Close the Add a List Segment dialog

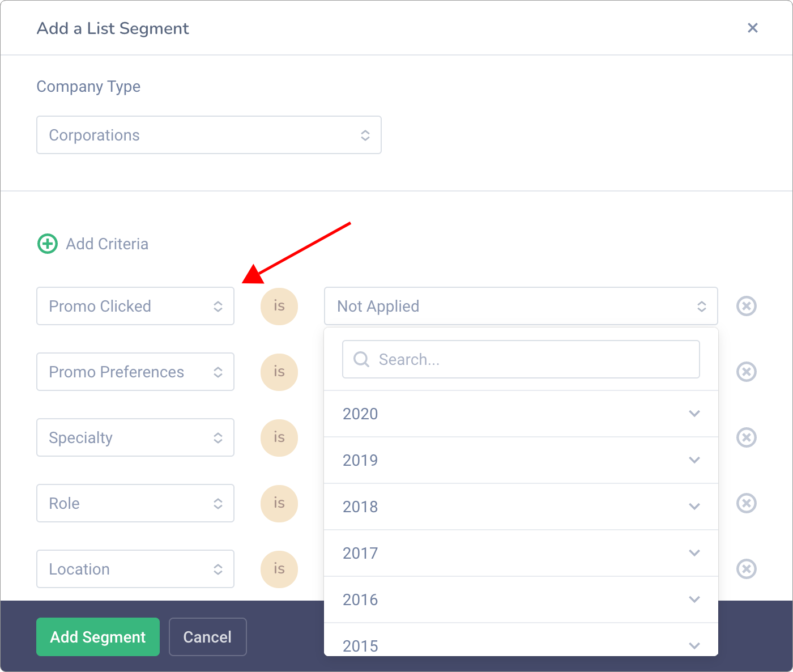coord(753,28)
